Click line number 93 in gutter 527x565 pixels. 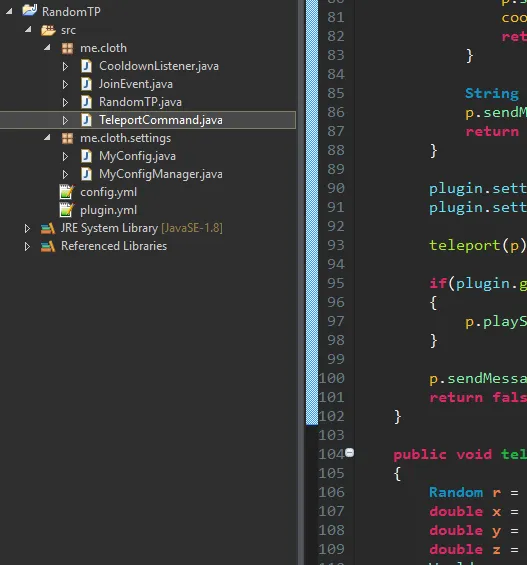tap(335, 245)
